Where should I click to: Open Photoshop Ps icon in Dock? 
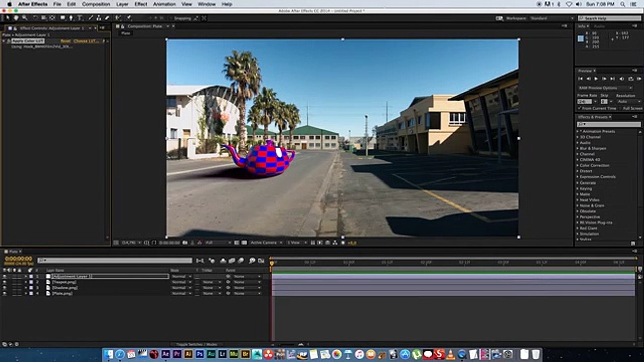pos(200,354)
